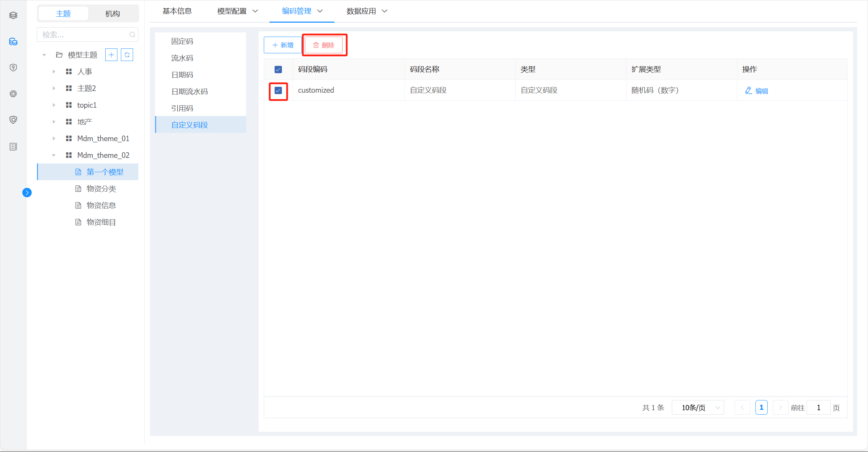Collapse the Mdm_theme_02 tree node
Screen dimensions: 868x452
click(x=54, y=155)
